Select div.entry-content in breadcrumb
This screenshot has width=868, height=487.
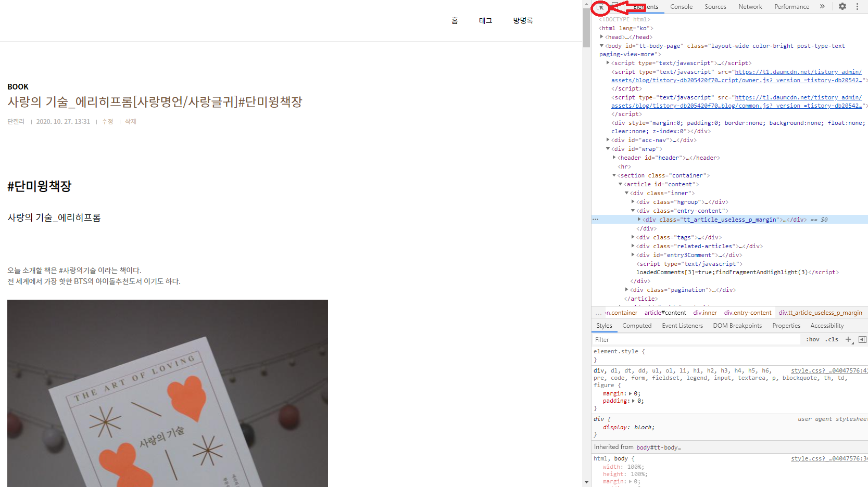point(748,313)
